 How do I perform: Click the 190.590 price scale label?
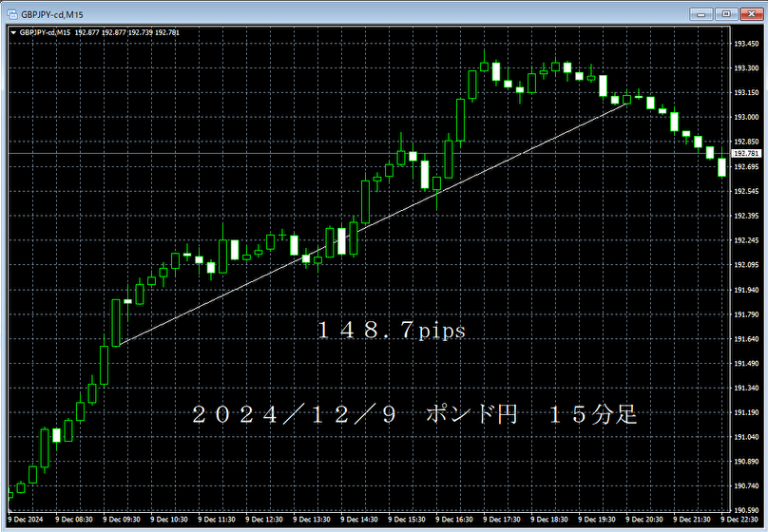(x=746, y=510)
